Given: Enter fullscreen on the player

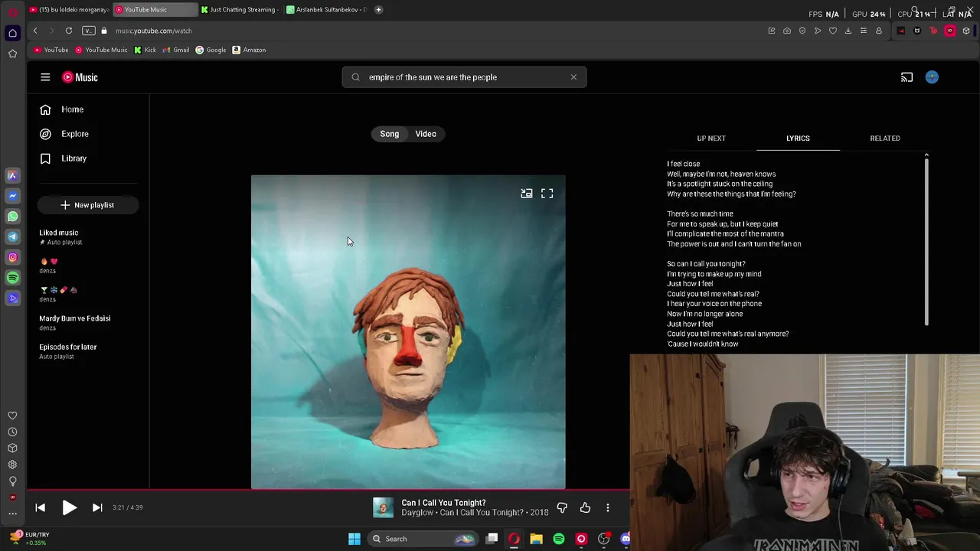Looking at the screenshot, I should click(547, 194).
